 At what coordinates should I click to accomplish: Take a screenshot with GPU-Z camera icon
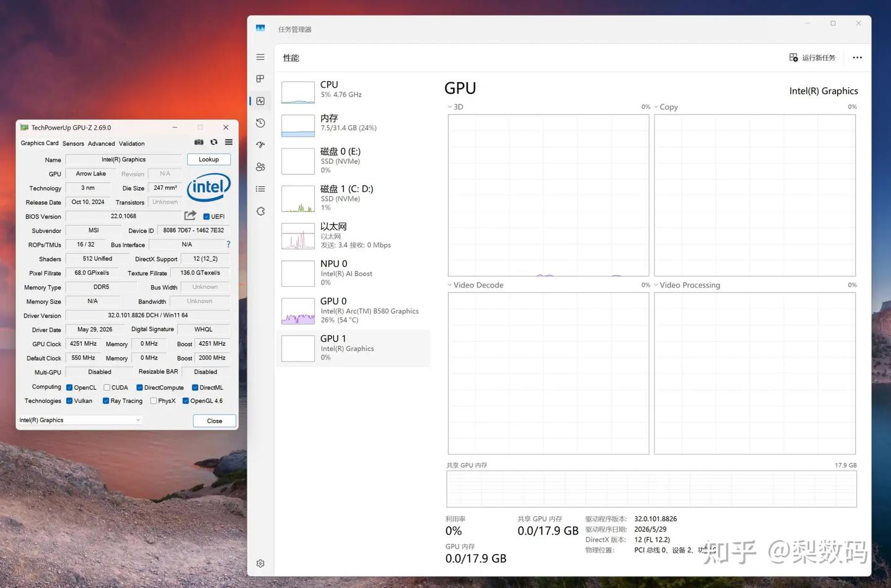coord(199,142)
